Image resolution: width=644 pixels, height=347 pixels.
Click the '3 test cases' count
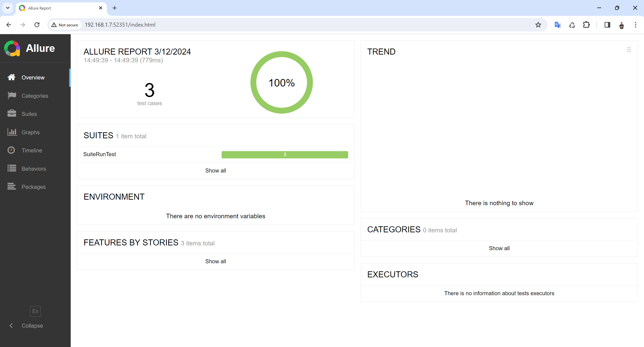pyautogui.click(x=149, y=94)
